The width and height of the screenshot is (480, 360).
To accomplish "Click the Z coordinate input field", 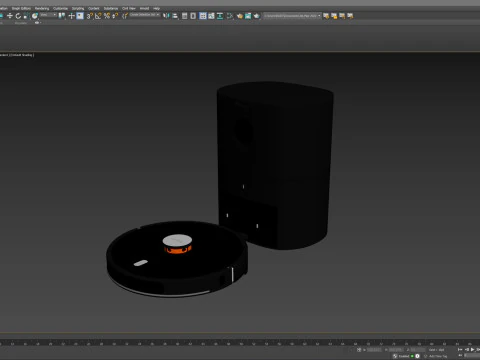I will [418, 350].
